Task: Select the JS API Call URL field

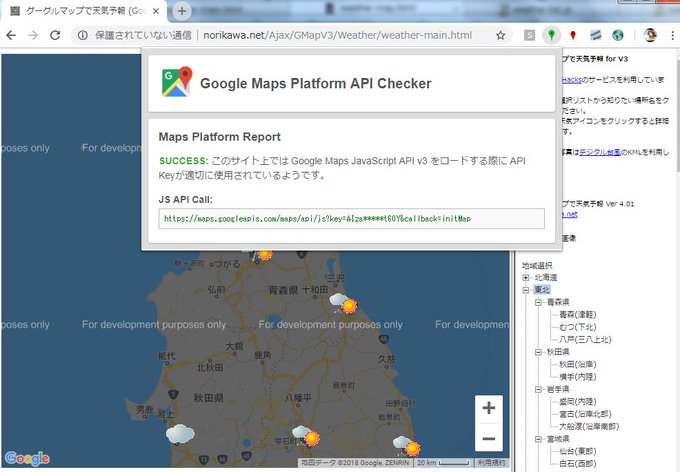Action: [352, 219]
